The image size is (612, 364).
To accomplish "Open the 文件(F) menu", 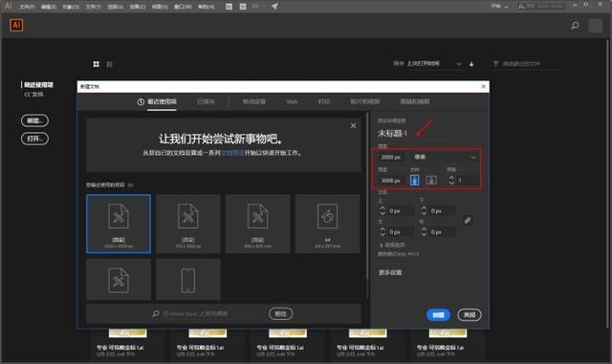I will [27, 7].
